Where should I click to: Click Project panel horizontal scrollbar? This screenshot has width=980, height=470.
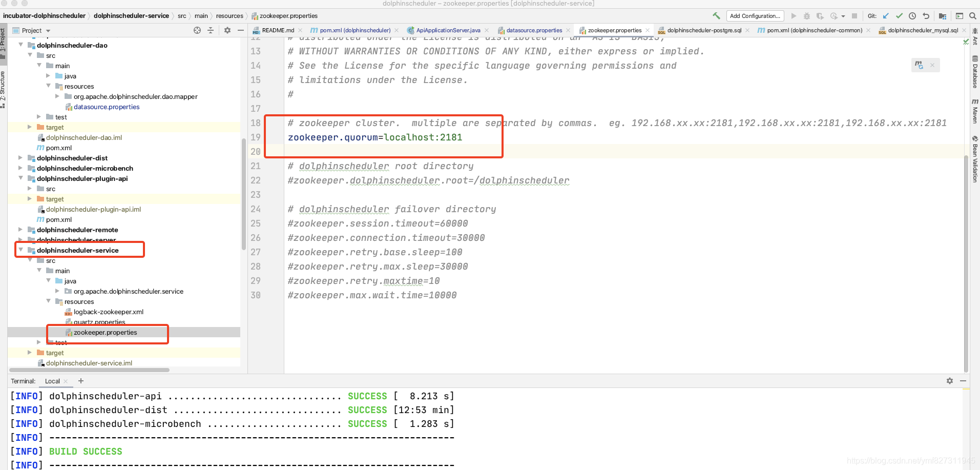pyautogui.click(x=89, y=370)
